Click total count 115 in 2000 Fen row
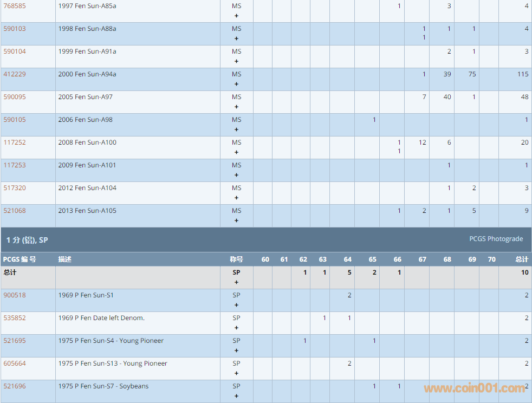Image resolution: width=532 pixels, height=403 pixels. (522, 74)
